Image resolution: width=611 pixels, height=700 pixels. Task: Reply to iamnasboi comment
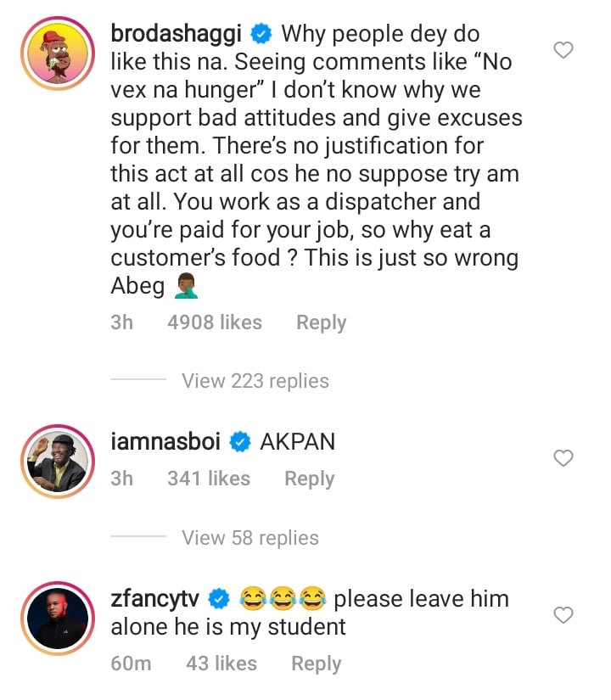[x=310, y=479]
